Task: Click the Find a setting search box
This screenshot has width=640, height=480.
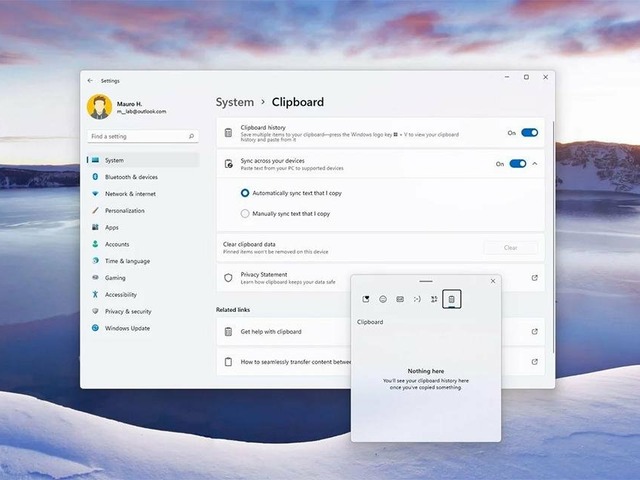Action: click(137, 136)
